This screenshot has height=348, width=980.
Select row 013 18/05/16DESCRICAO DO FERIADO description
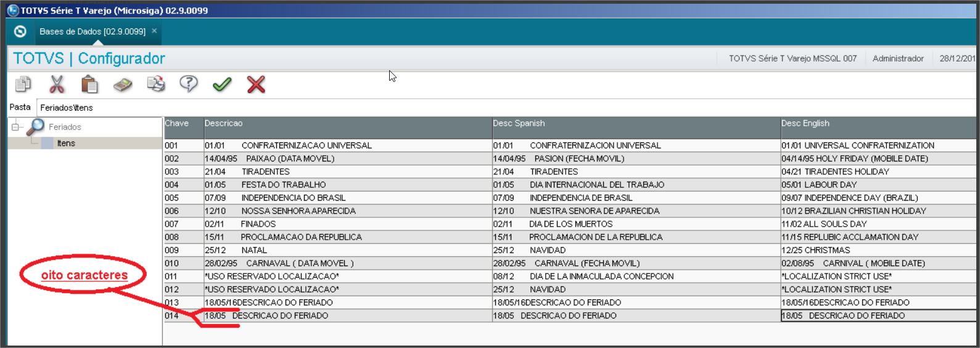point(347,302)
